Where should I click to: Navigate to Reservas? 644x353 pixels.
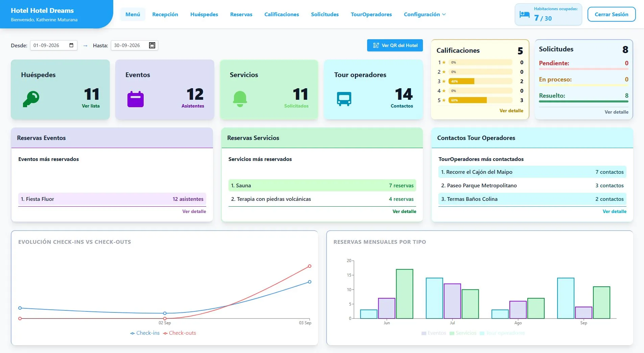(x=241, y=15)
